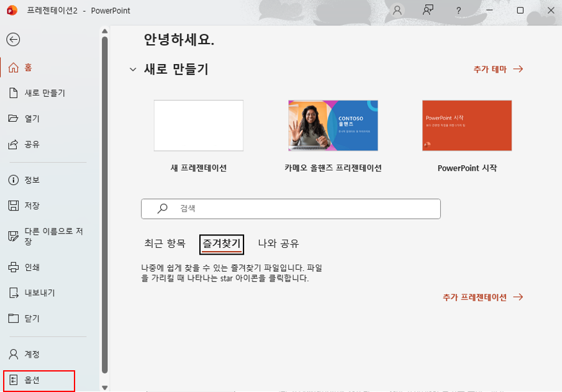Select 정보 label in the sidebar
The height and width of the screenshot is (392, 562).
click(x=32, y=180)
